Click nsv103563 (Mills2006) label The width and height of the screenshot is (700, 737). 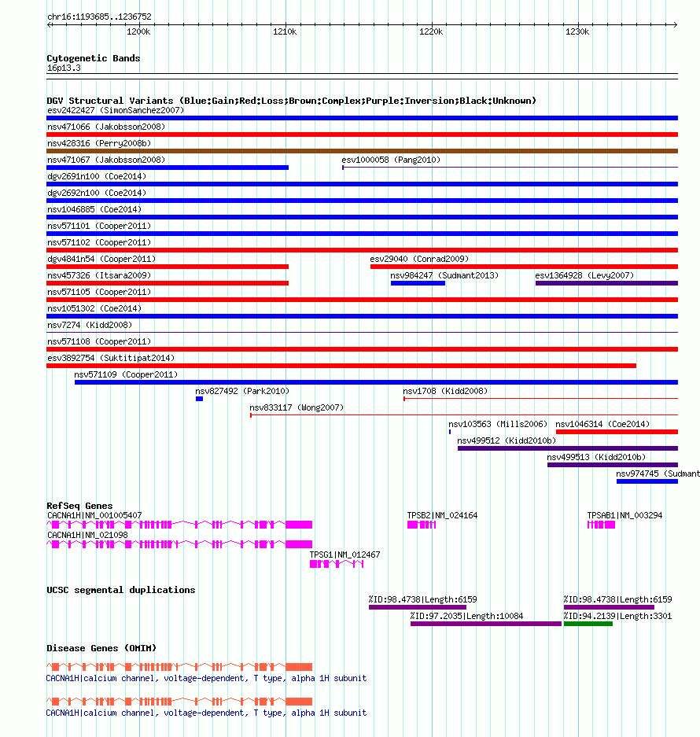[498, 424]
